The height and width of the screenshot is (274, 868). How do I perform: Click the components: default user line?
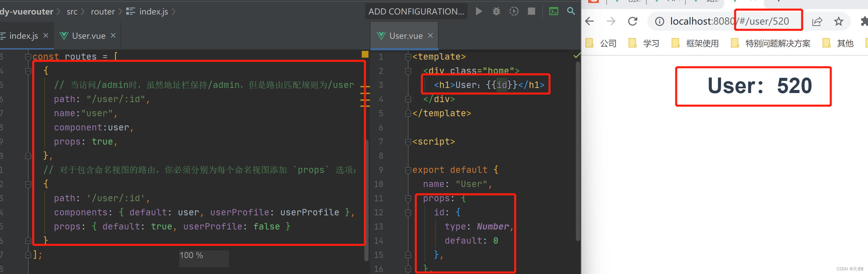[x=204, y=213]
